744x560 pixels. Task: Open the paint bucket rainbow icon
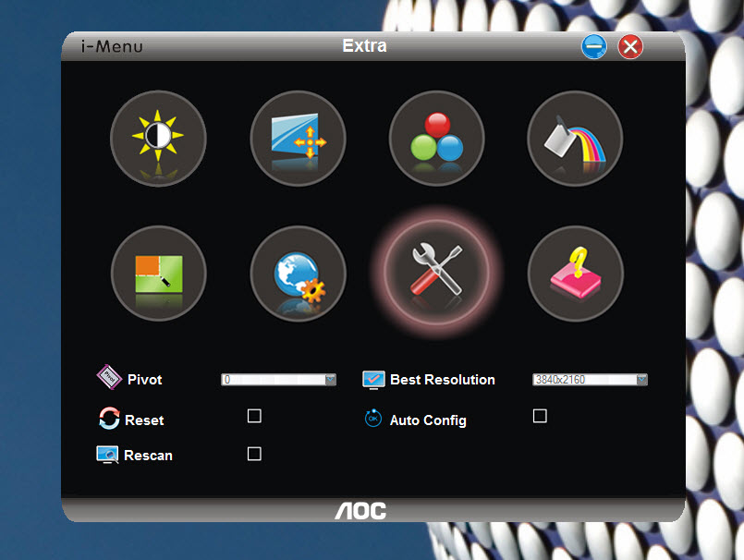click(x=575, y=138)
